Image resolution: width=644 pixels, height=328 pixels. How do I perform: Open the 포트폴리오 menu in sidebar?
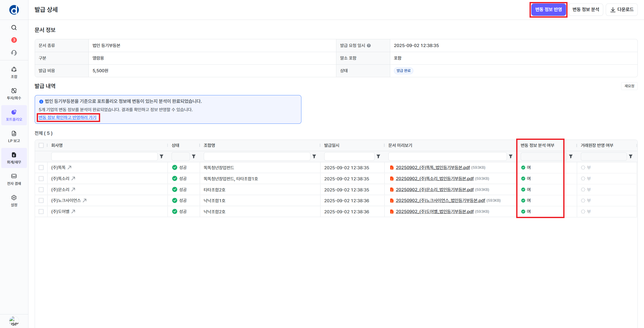(14, 115)
